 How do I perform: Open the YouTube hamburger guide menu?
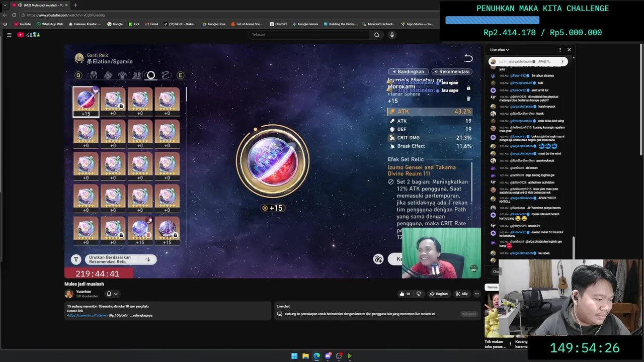9,35
